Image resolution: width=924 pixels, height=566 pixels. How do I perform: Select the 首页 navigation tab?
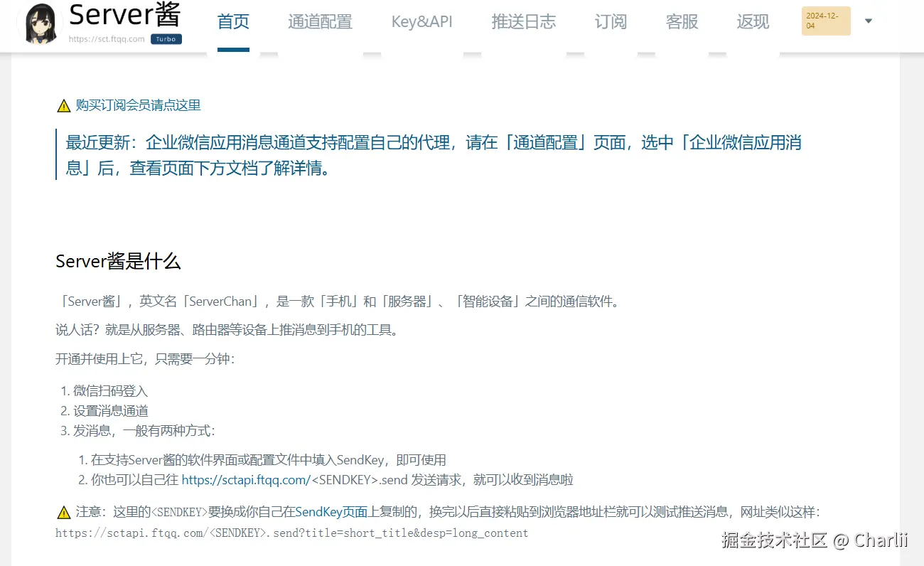pos(233,22)
